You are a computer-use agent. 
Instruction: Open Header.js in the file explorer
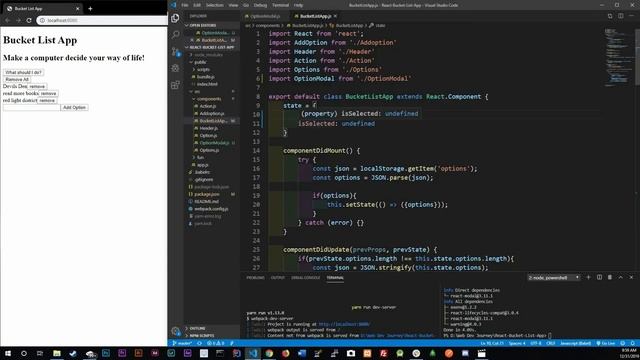pyautogui.click(x=209, y=128)
